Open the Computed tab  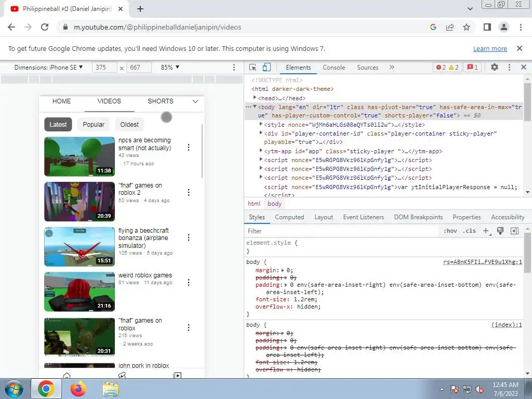(x=289, y=217)
